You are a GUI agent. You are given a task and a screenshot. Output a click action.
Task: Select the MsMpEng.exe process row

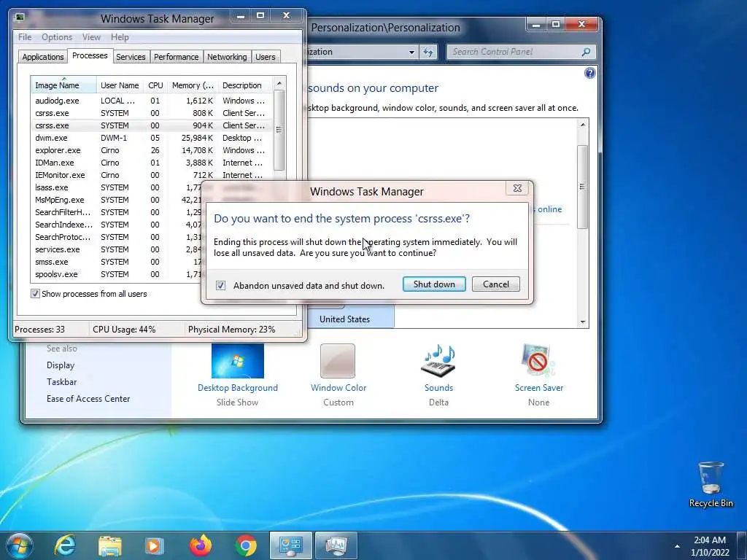(117, 200)
